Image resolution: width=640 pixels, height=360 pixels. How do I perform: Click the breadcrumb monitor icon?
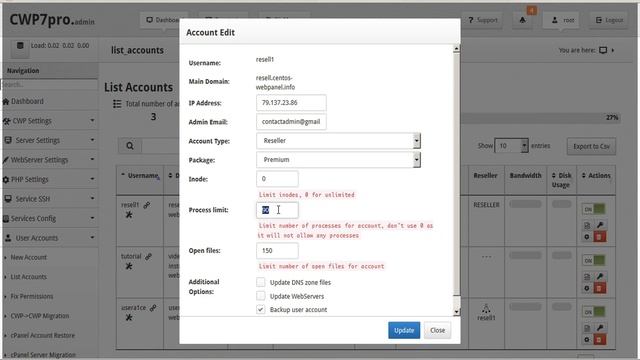coord(603,50)
